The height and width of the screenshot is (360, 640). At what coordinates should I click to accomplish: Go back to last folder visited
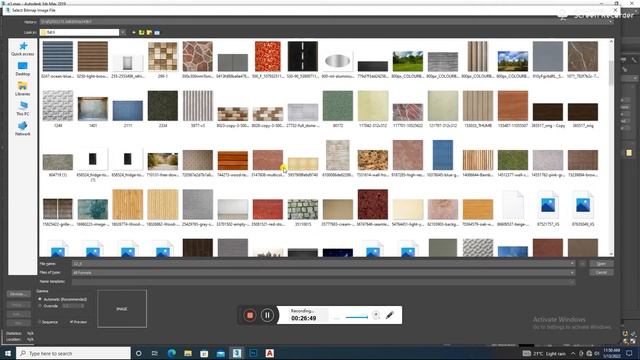pyautogui.click(x=133, y=32)
